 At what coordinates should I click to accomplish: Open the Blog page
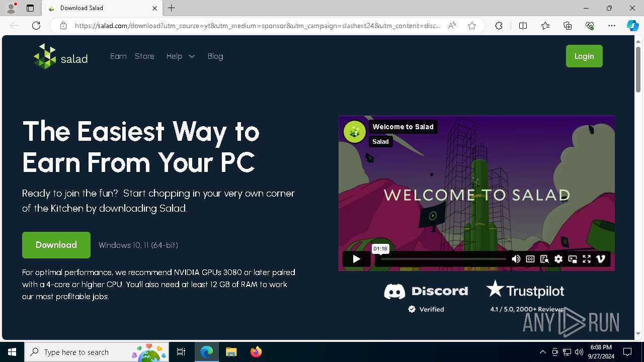click(215, 56)
